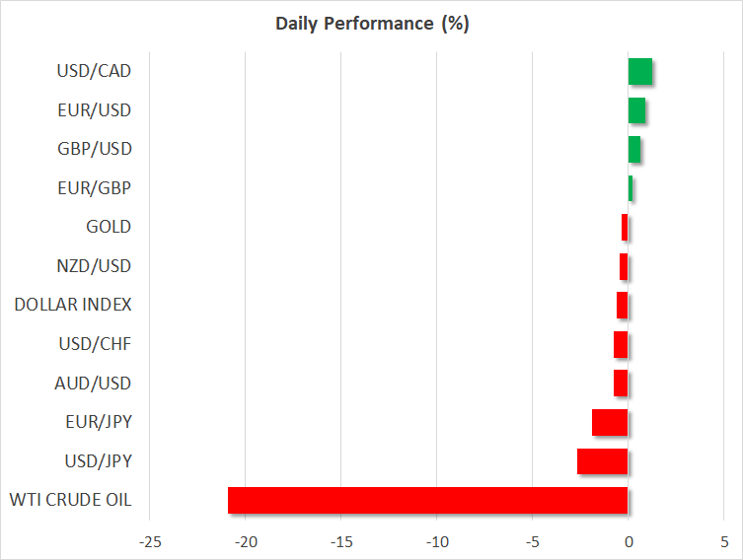Click the -20 axis tick label
The width and height of the screenshot is (743, 560).
(x=246, y=542)
